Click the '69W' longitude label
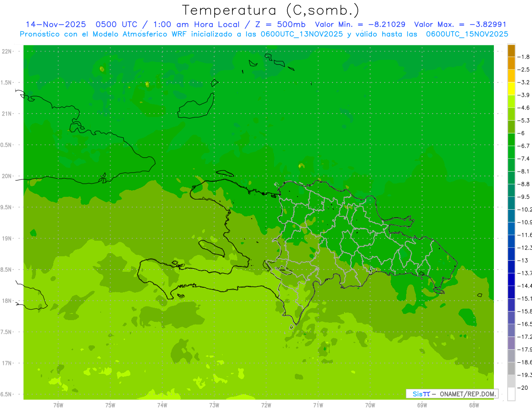532x411 pixels. (422, 405)
